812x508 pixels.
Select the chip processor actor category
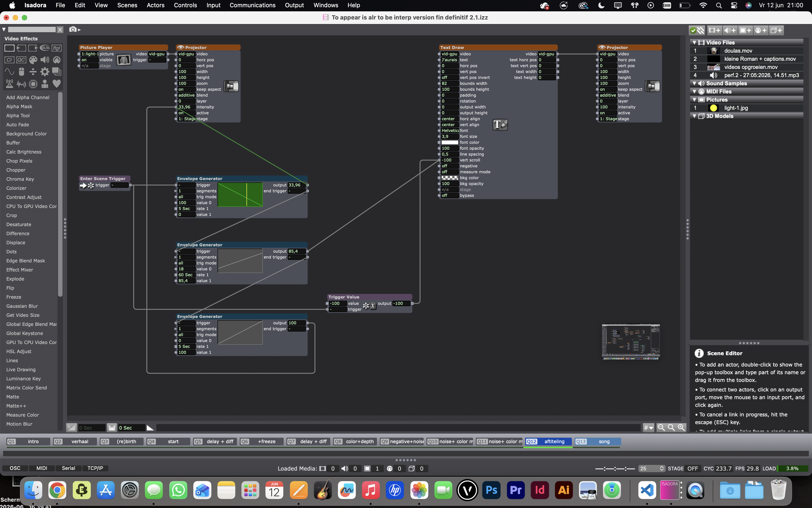click(33, 84)
